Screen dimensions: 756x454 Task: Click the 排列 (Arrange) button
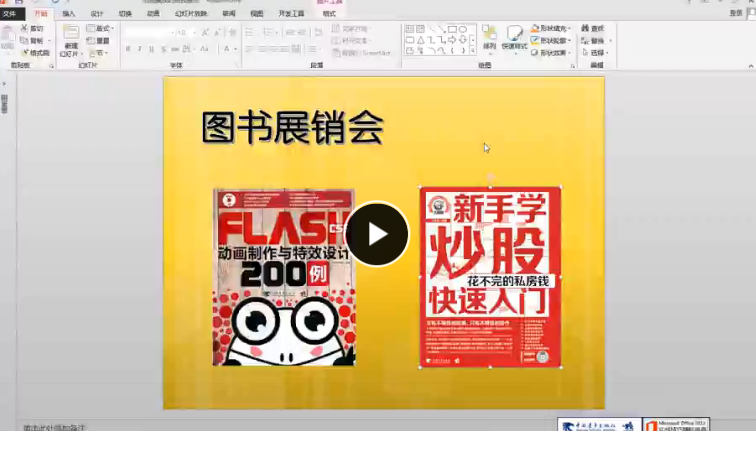click(489, 38)
